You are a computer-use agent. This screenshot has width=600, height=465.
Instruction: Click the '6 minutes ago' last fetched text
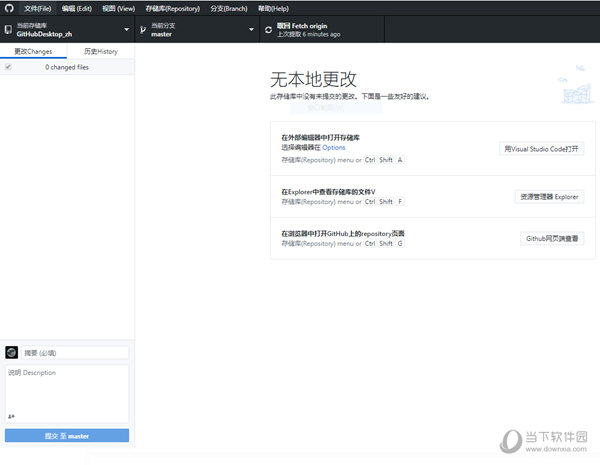click(321, 34)
